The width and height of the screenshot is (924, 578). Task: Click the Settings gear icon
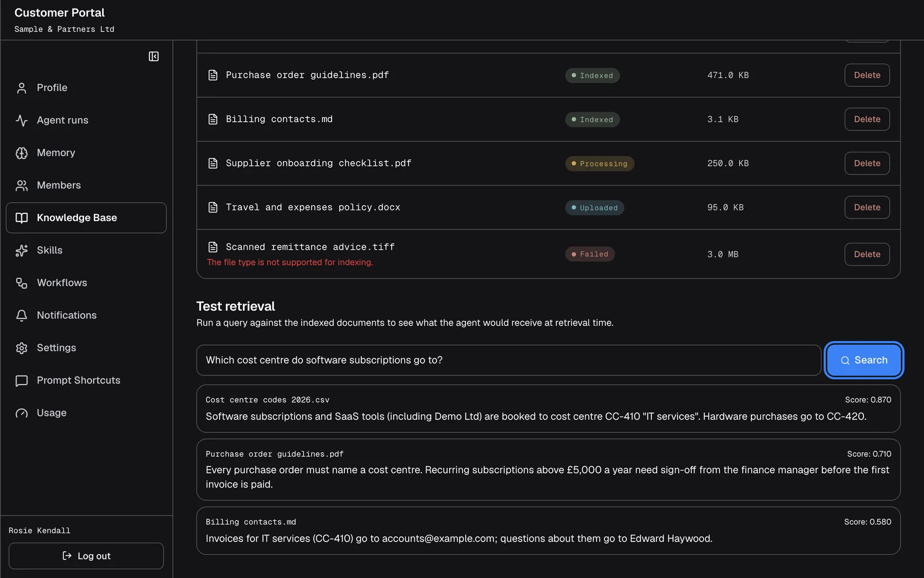[22, 348]
